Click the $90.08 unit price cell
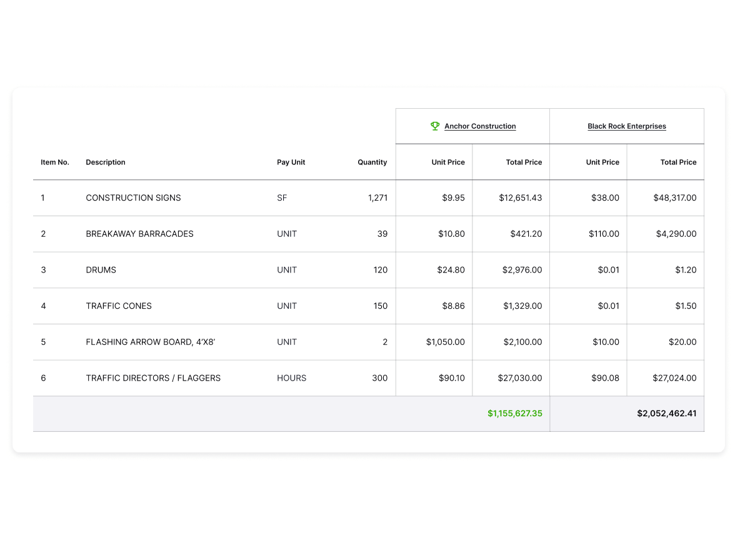Screen dimensions: 740x560 [x=604, y=378]
